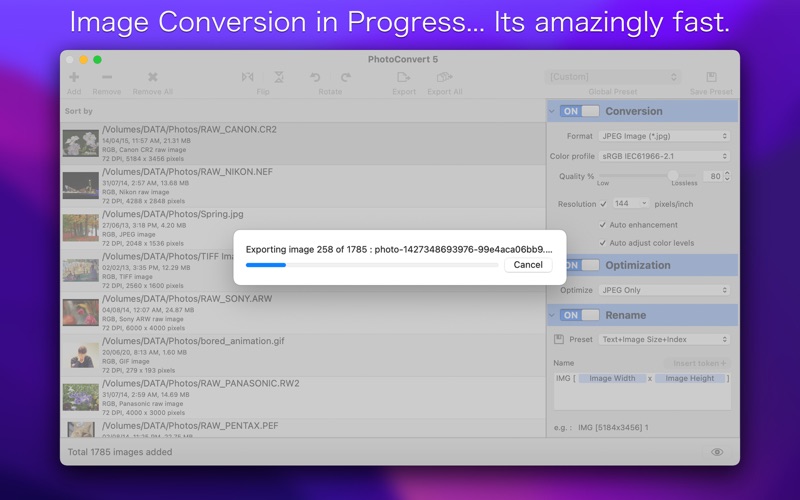Open the Optimize JPEG Only dropdown
Image resolution: width=800 pixels, height=500 pixels.
(664, 290)
